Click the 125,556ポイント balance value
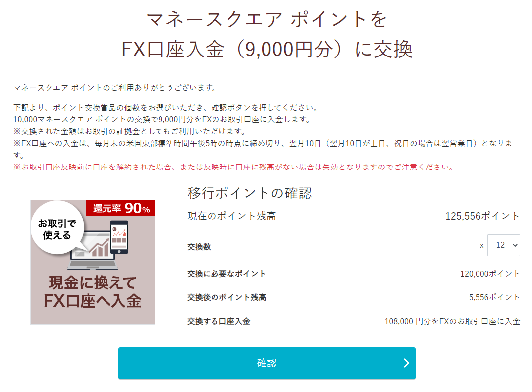532x392 pixels. pos(482,216)
